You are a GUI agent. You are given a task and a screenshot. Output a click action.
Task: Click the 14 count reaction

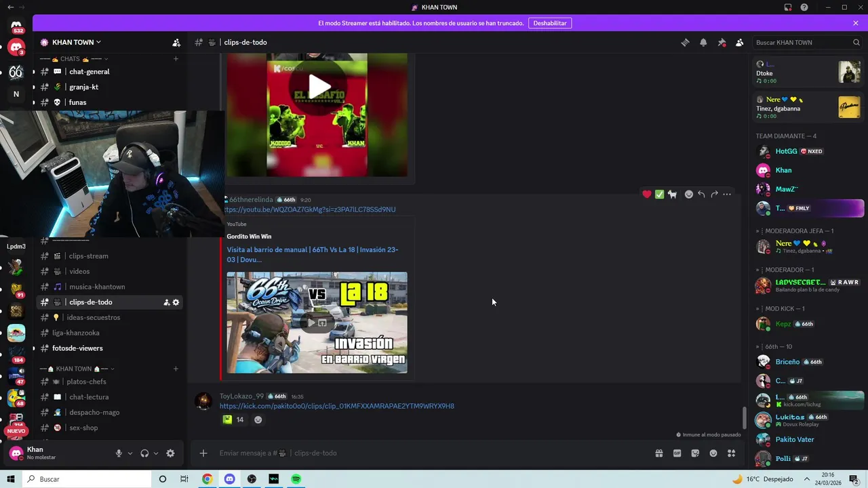click(234, 420)
